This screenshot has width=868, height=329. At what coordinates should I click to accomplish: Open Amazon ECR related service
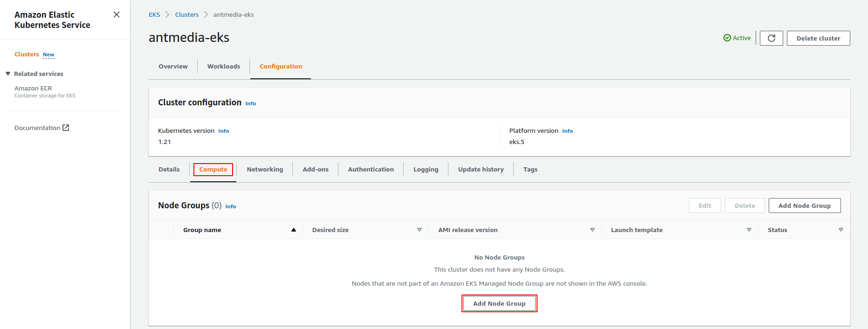coord(33,88)
